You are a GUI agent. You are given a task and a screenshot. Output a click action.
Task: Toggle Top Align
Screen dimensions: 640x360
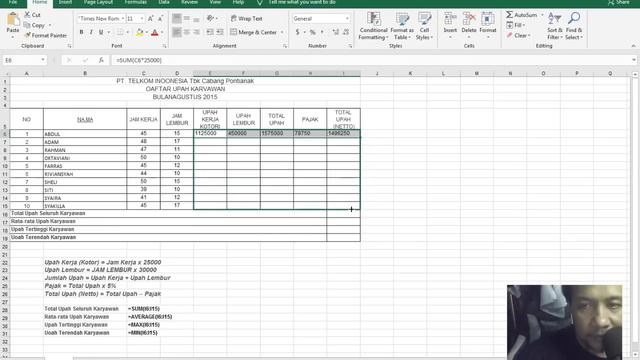click(177, 18)
